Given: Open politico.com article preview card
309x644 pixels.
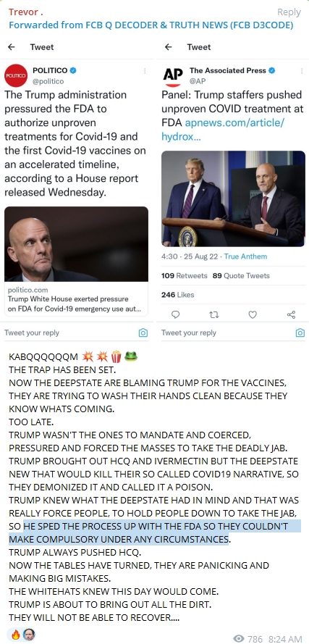Looking at the screenshot, I should pos(76,262).
